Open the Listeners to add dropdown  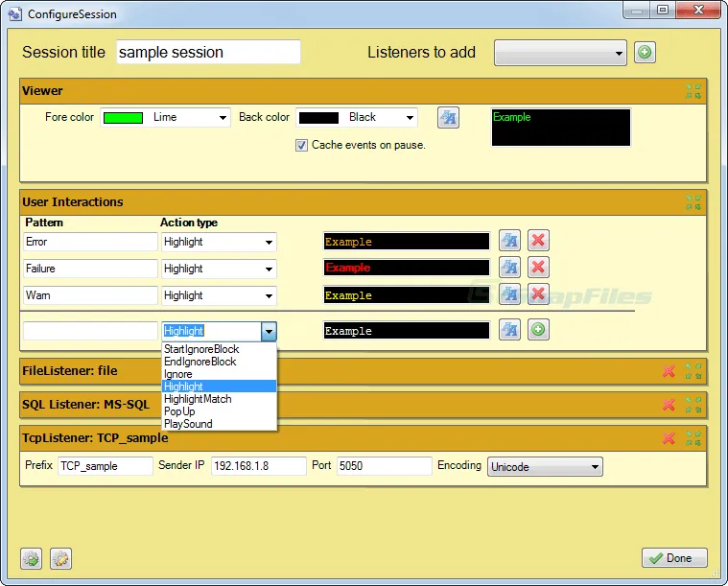click(x=560, y=53)
